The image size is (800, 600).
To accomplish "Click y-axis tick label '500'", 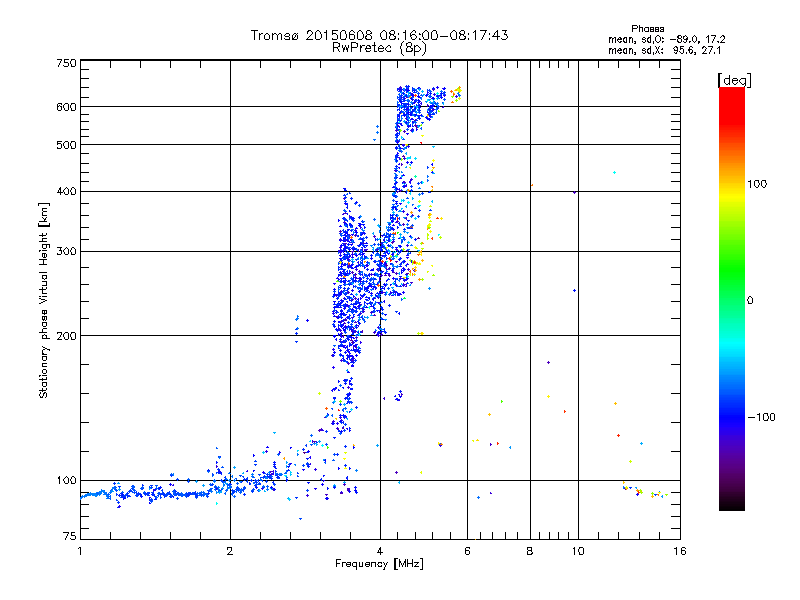I will point(66,145).
